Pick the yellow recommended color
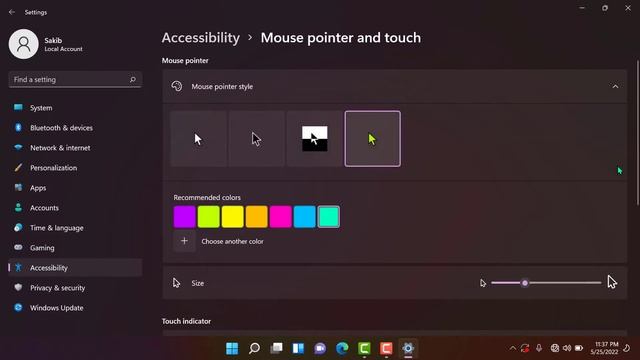The width and height of the screenshot is (640, 360). pos(233,217)
